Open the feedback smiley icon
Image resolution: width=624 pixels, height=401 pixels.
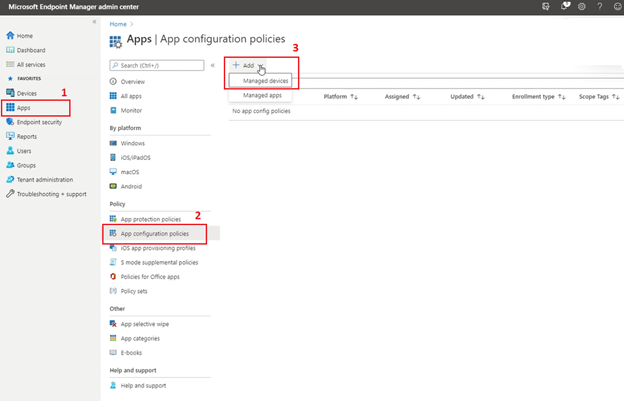point(618,6)
